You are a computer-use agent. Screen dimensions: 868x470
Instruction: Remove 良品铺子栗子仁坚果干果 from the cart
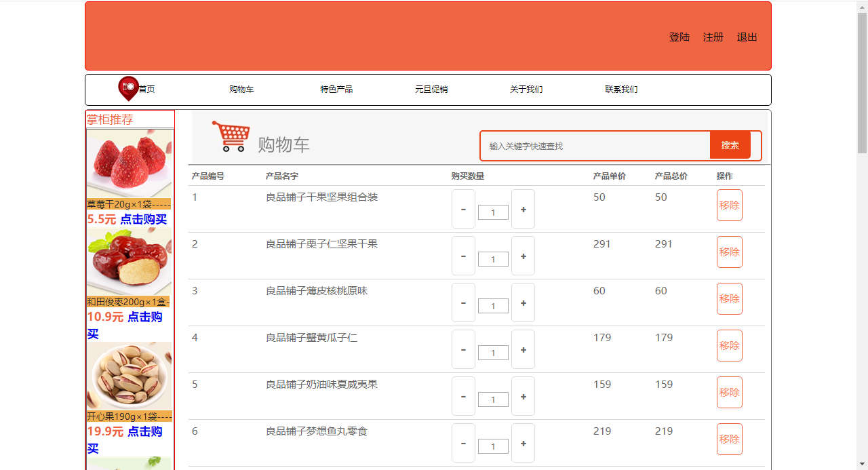point(730,252)
